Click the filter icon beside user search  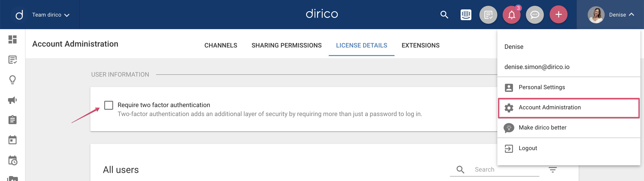[553, 170]
